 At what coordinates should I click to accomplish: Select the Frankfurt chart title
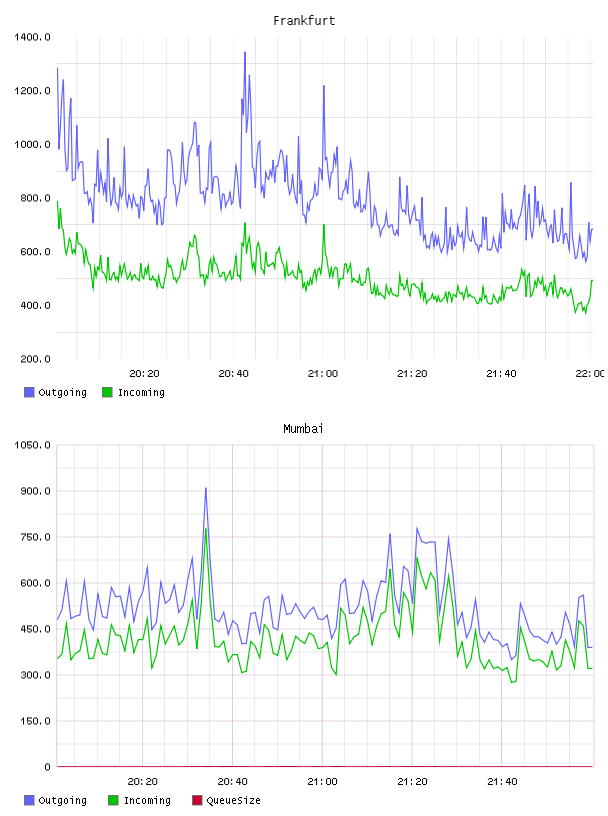304,20
